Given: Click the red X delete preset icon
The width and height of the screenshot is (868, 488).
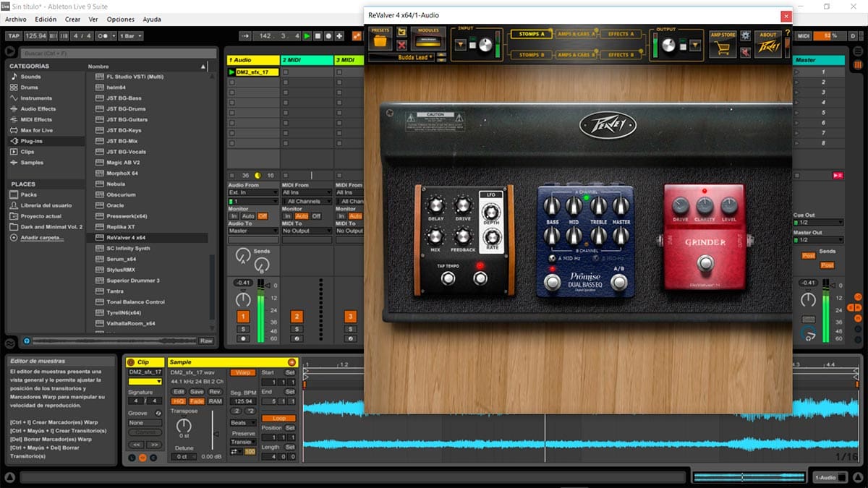Looking at the screenshot, I should pyautogui.click(x=401, y=46).
